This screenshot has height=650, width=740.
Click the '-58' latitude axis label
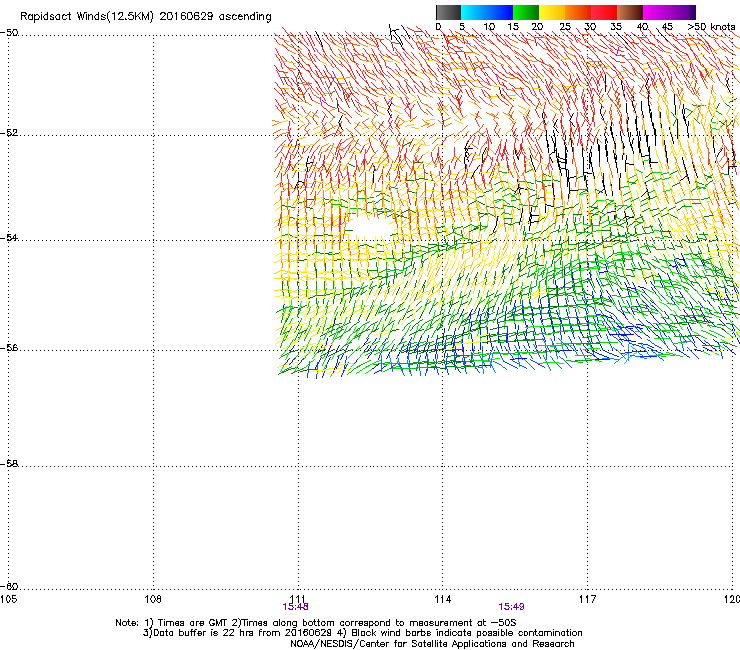(9, 464)
